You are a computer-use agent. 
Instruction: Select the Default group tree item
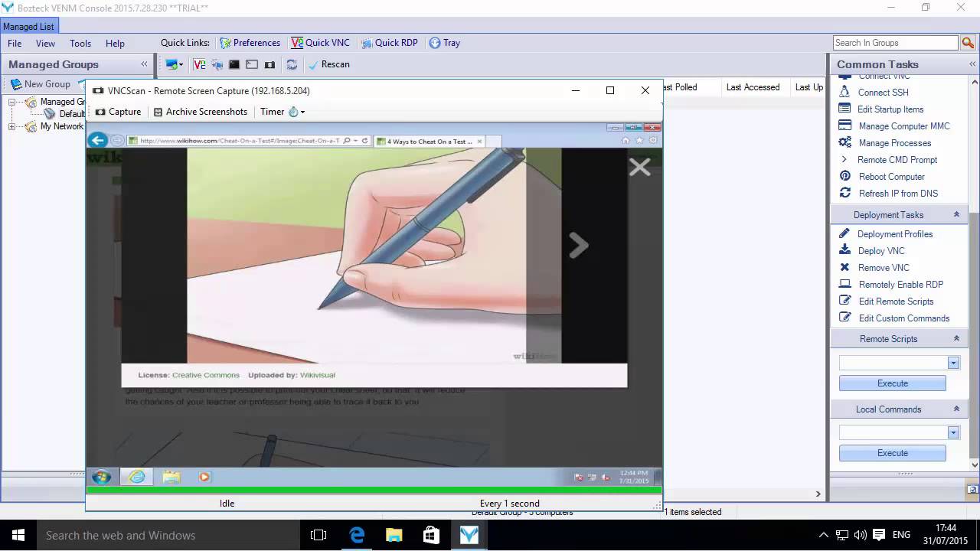click(x=64, y=114)
